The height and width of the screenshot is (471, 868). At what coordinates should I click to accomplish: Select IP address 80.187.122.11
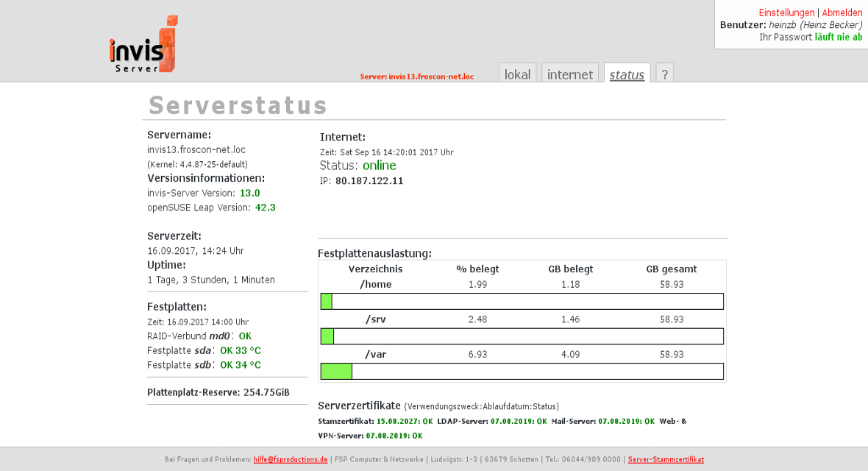click(x=369, y=180)
